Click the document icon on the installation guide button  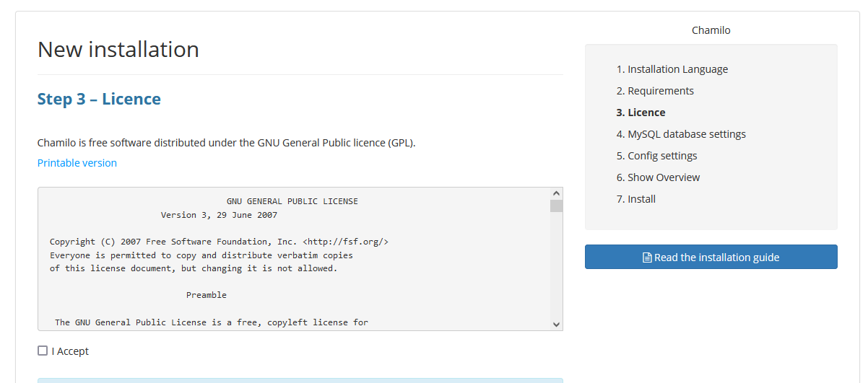point(647,257)
